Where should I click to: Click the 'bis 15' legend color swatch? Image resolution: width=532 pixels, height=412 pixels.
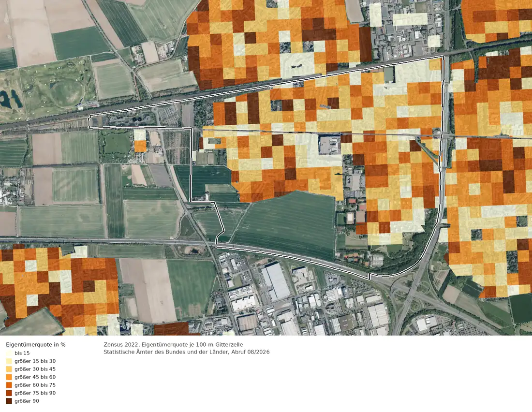(9, 353)
